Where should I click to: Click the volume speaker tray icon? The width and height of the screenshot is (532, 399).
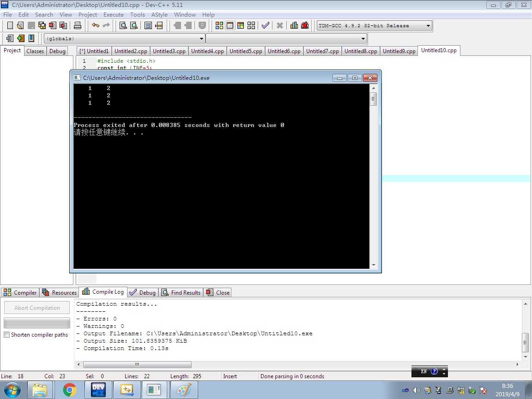tap(416, 391)
